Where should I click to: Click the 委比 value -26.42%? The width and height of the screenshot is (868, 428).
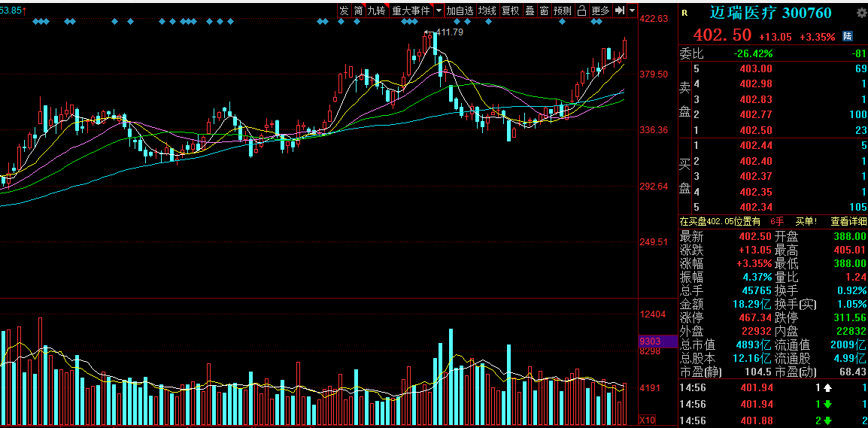pos(753,53)
